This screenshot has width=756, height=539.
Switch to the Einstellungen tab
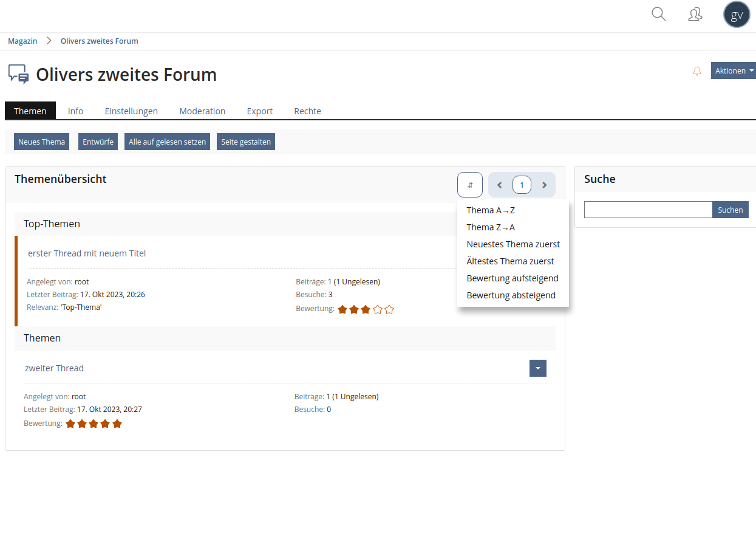(131, 111)
